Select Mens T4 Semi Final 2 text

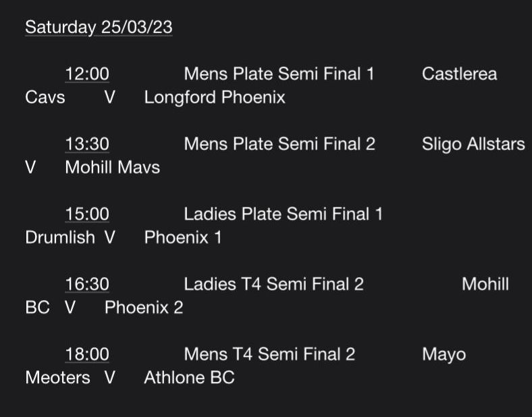click(270, 354)
